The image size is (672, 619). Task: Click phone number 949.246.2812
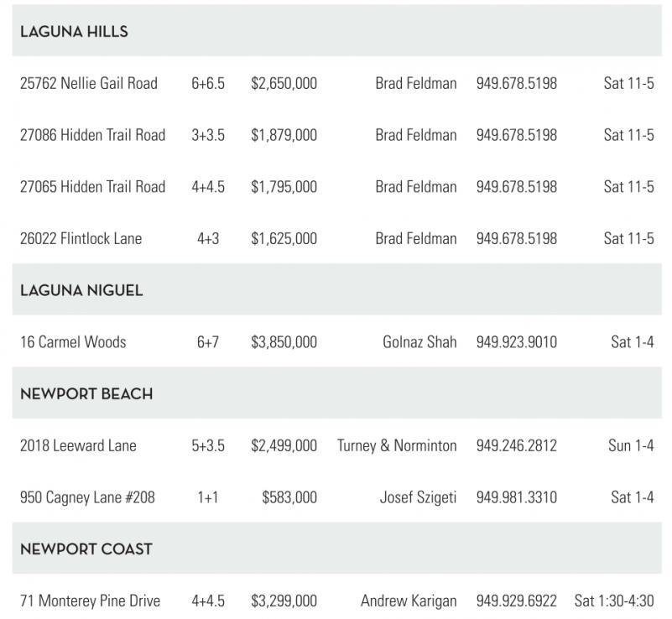click(x=516, y=445)
